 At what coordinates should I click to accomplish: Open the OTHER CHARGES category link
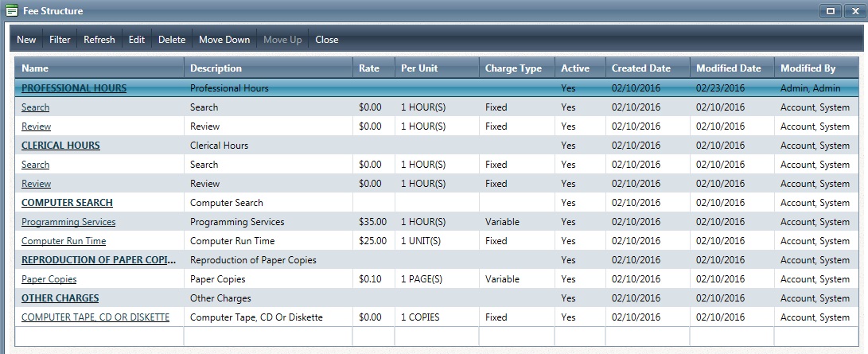pyautogui.click(x=60, y=298)
